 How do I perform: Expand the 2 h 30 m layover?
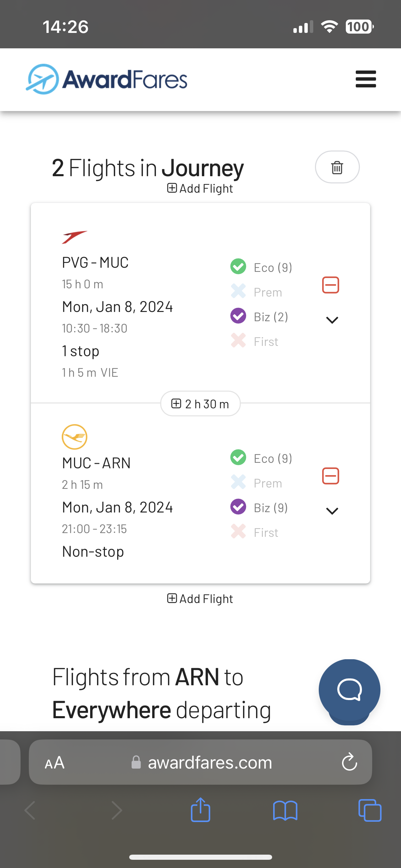[x=200, y=404]
